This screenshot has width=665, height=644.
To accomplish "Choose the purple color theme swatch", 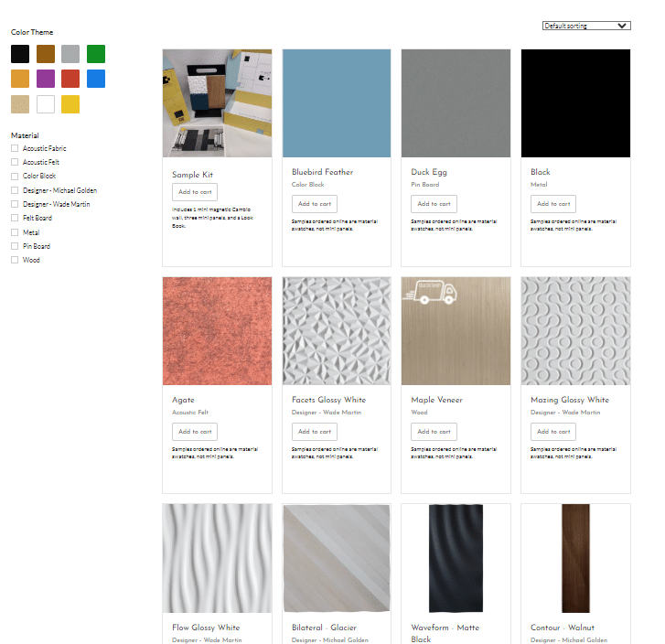I will (46, 79).
